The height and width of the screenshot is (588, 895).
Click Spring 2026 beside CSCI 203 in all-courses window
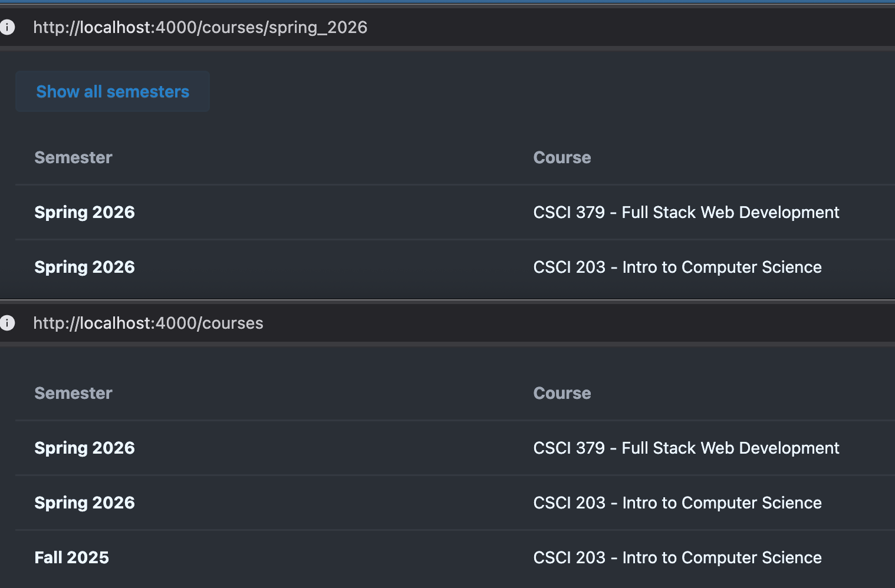[84, 503]
